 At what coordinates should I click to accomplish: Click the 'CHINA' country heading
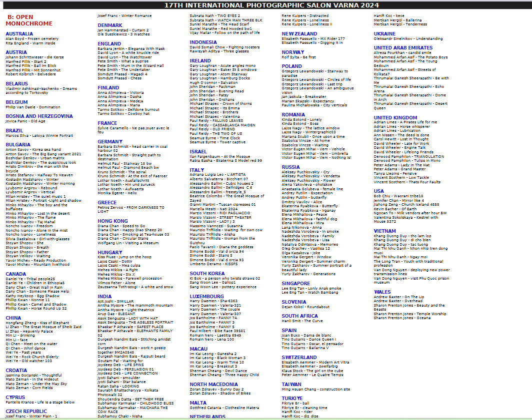(13, 318)
